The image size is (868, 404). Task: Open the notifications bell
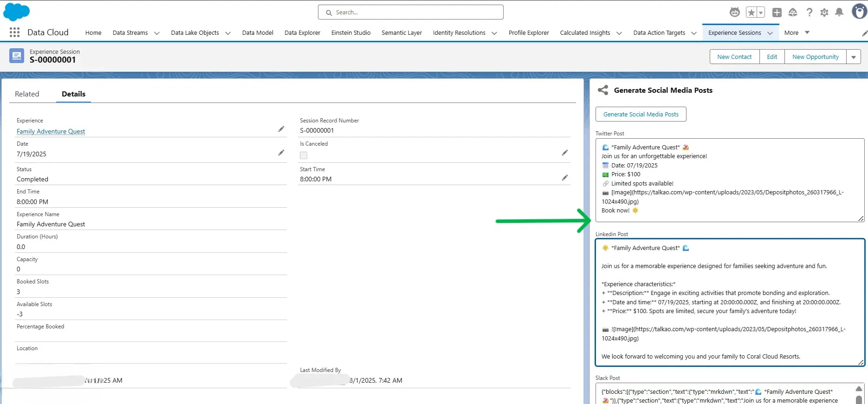click(839, 13)
